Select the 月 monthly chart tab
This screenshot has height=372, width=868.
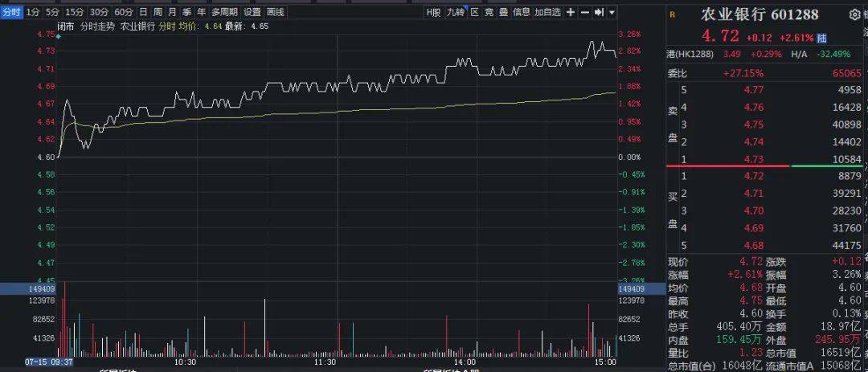pyautogui.click(x=172, y=11)
